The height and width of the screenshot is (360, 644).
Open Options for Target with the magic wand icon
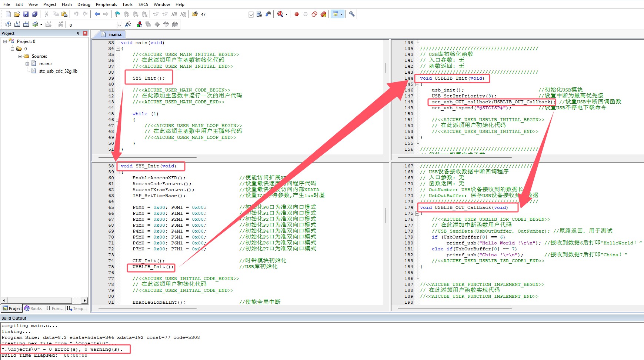[128, 24]
